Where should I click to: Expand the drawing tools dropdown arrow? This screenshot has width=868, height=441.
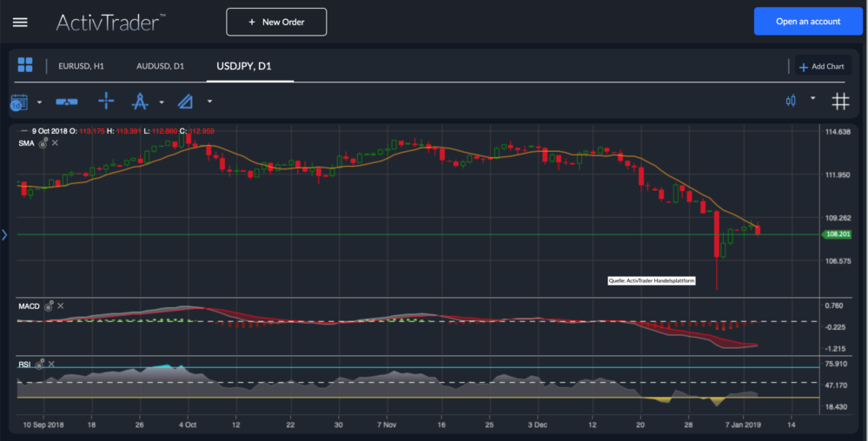click(162, 102)
